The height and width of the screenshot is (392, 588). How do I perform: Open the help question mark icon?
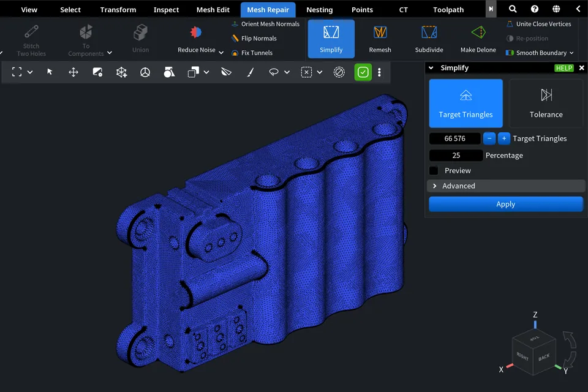pyautogui.click(x=534, y=9)
